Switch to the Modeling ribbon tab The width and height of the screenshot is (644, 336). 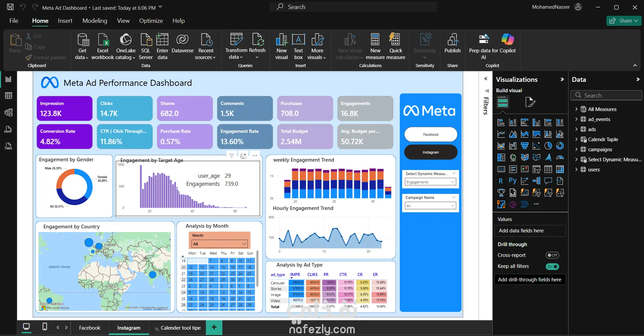tap(95, 21)
